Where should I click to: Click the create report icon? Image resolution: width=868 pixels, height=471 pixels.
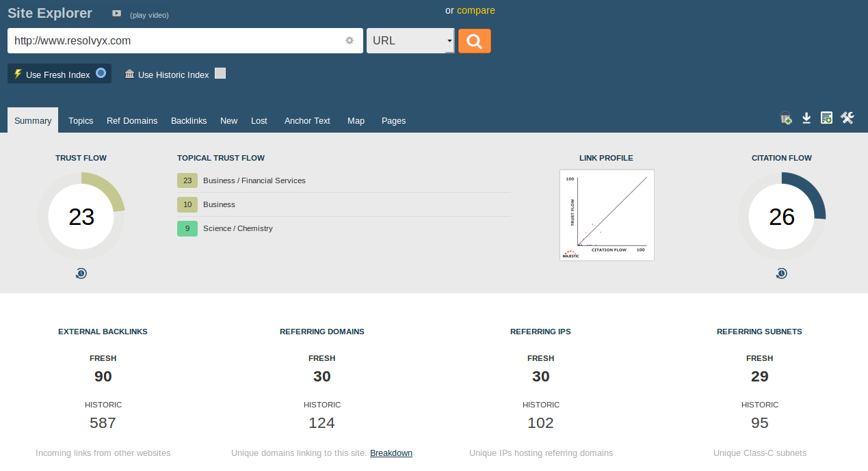pyautogui.click(x=826, y=118)
